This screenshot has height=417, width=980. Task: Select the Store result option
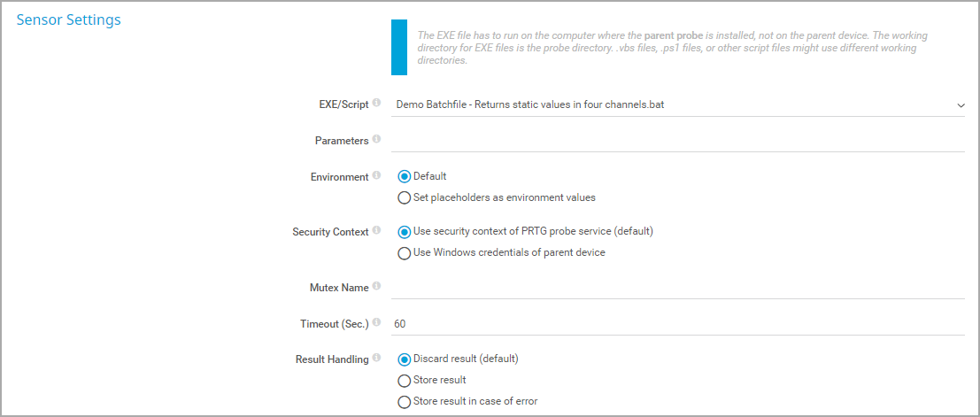(405, 381)
